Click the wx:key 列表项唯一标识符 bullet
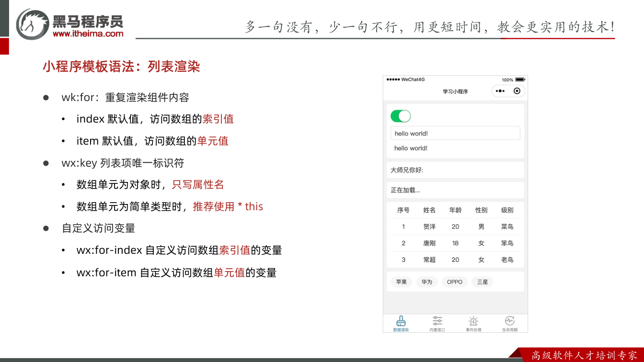 coord(123,163)
